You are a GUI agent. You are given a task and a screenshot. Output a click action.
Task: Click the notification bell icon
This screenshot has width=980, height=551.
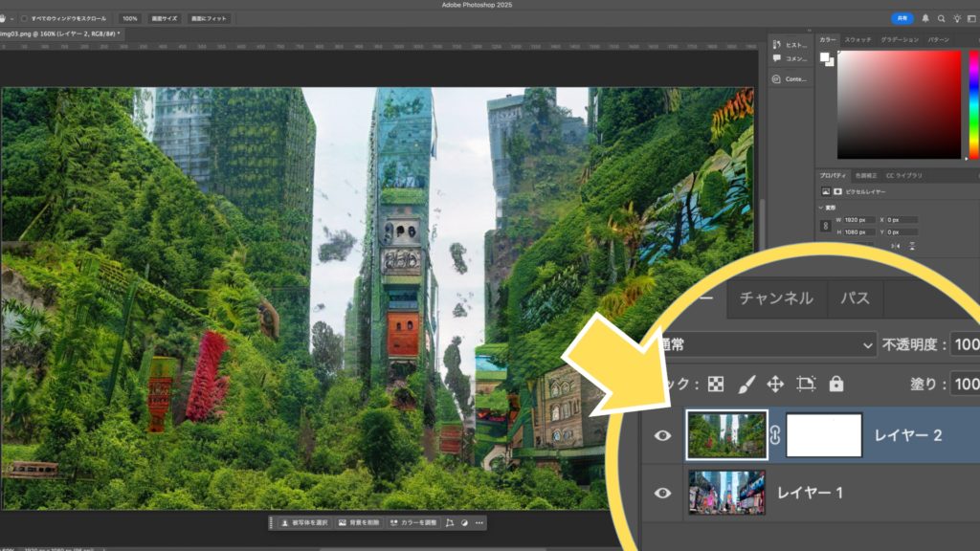(925, 18)
